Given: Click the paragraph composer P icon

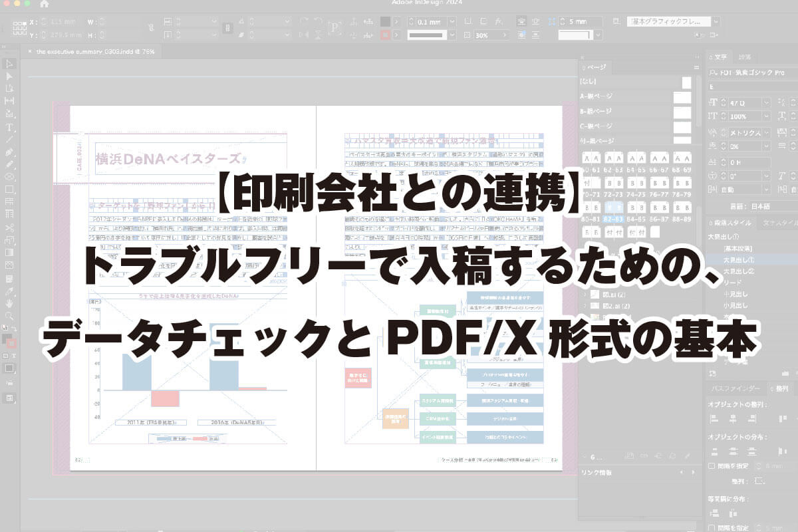Looking at the screenshot, I should click(x=334, y=28).
